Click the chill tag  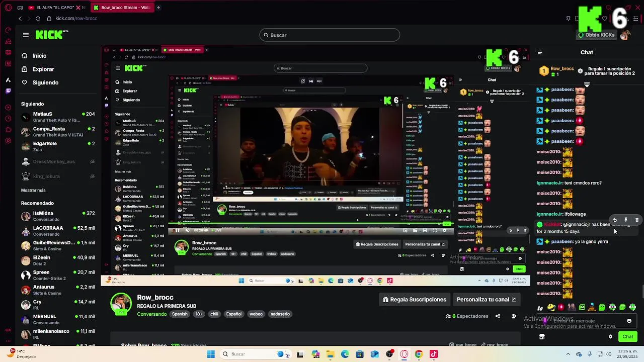pyautogui.click(x=214, y=314)
